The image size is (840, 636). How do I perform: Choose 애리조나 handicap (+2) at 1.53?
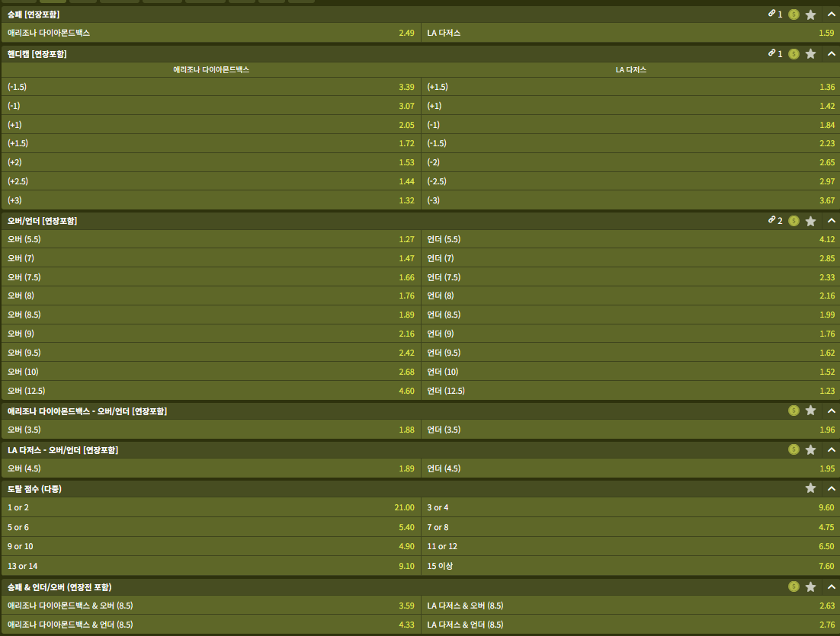211,162
